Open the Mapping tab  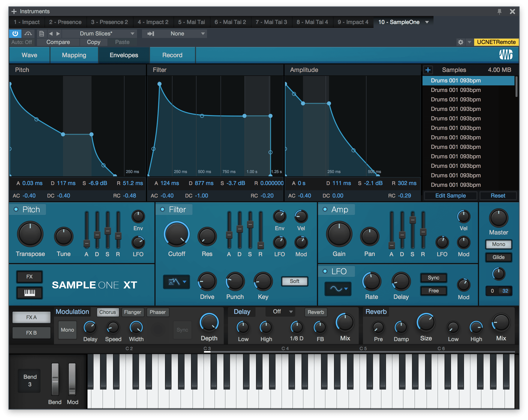coord(74,55)
